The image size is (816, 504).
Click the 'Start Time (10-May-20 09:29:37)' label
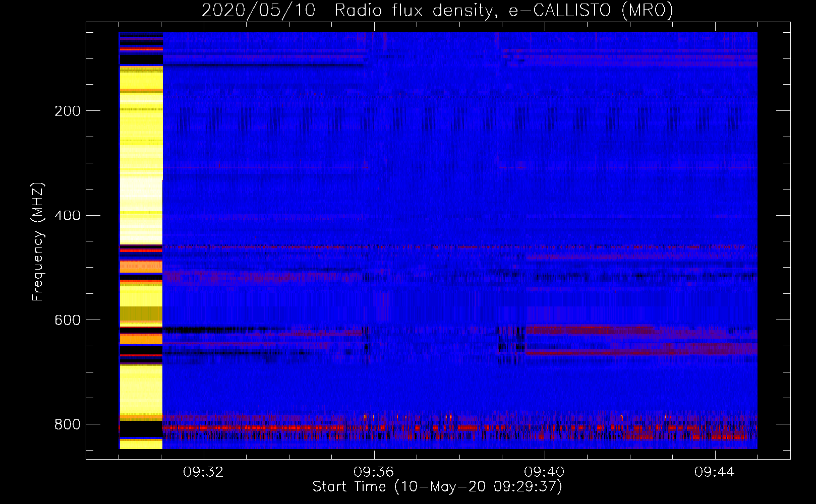(437, 487)
